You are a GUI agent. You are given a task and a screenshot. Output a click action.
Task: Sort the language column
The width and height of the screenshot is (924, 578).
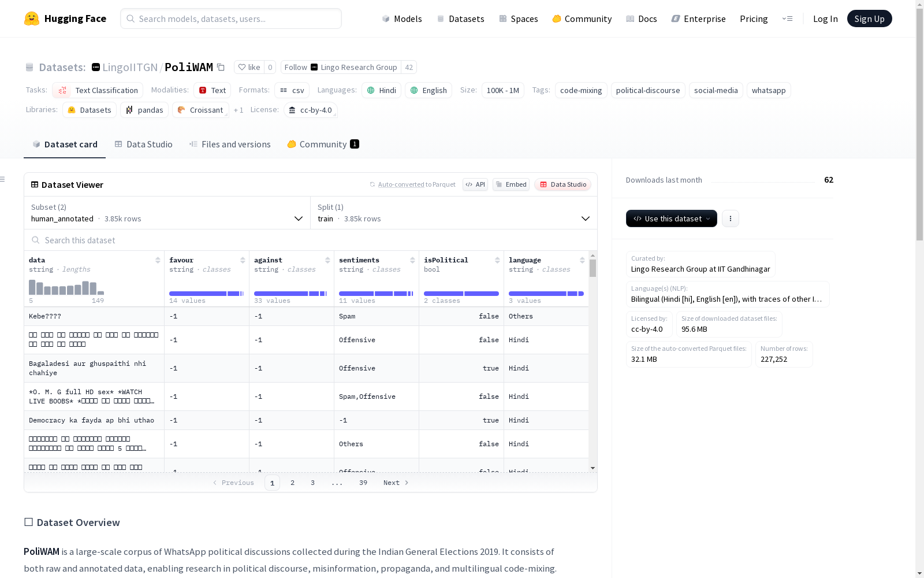[x=582, y=260]
